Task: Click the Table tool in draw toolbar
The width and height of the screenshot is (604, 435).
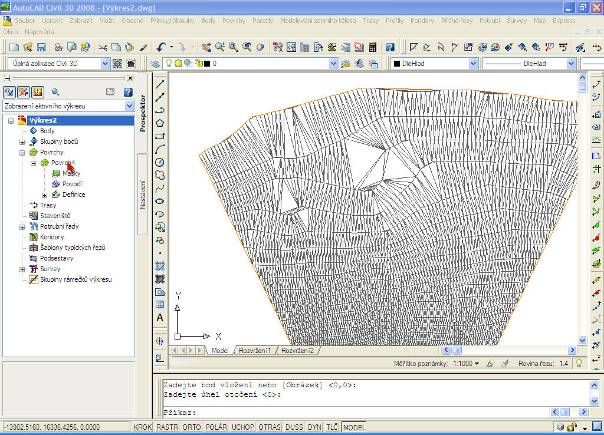Action: coord(160,305)
